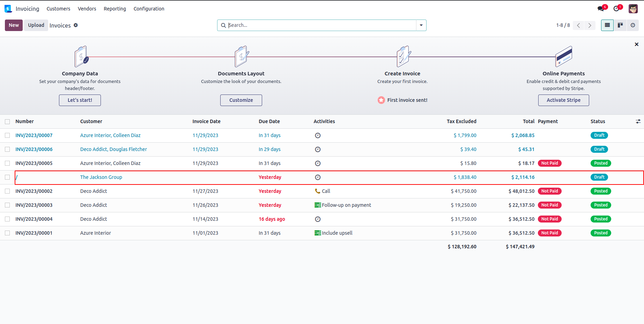Open the Vendors menu

click(87, 9)
